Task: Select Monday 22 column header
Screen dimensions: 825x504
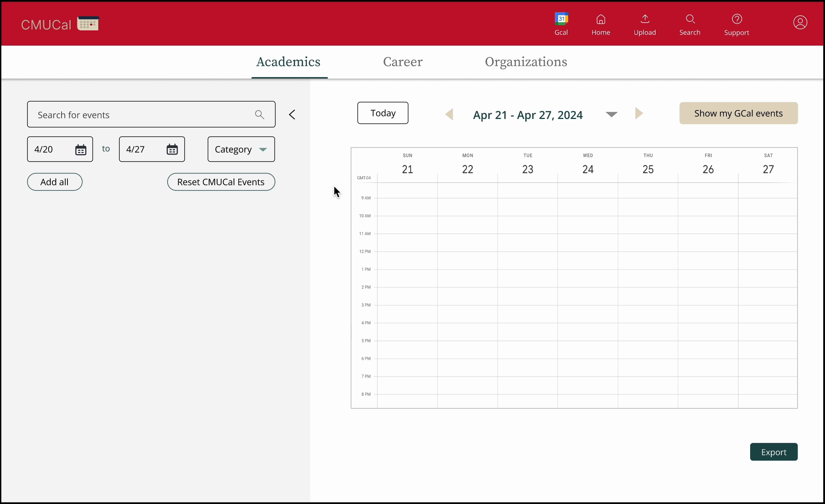Action: [x=468, y=164]
